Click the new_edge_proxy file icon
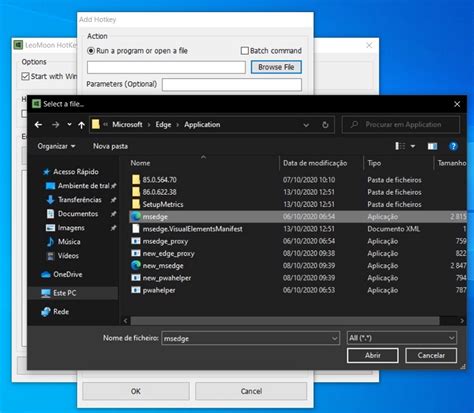The width and height of the screenshot is (474, 413). pos(136,253)
